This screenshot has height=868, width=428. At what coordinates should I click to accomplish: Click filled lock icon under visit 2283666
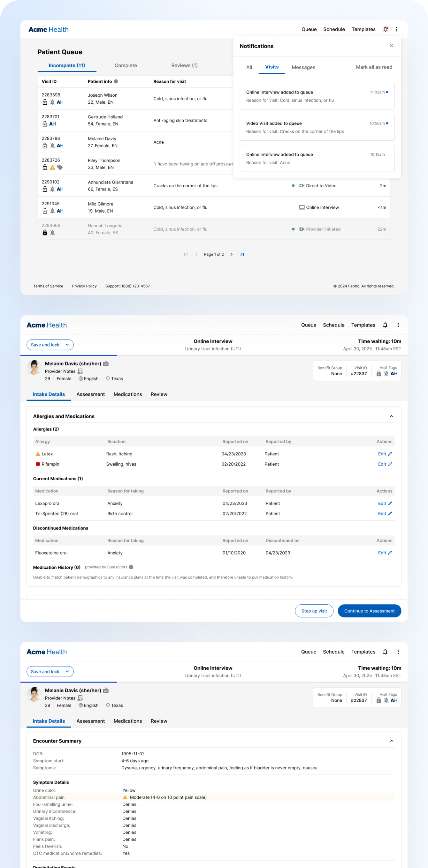pos(45,233)
